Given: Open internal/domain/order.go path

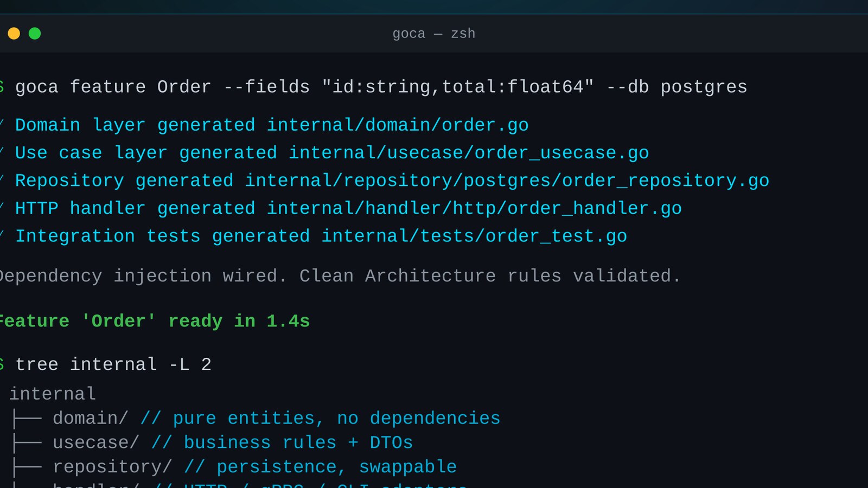Looking at the screenshot, I should click(x=398, y=125).
